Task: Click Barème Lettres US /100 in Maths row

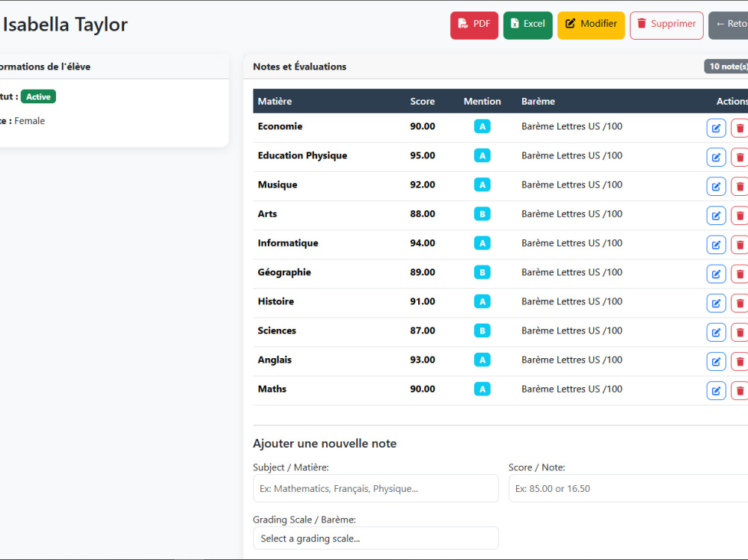Action: 571,389
